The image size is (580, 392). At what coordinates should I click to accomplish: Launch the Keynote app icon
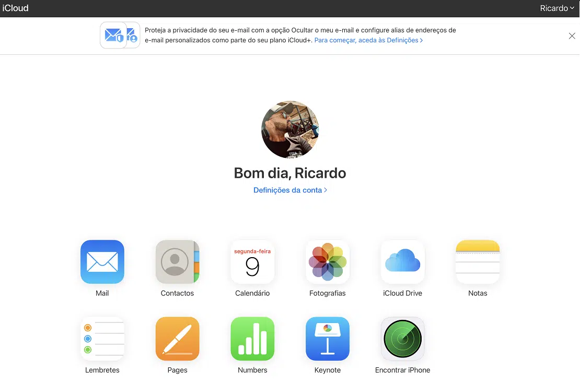point(327,339)
